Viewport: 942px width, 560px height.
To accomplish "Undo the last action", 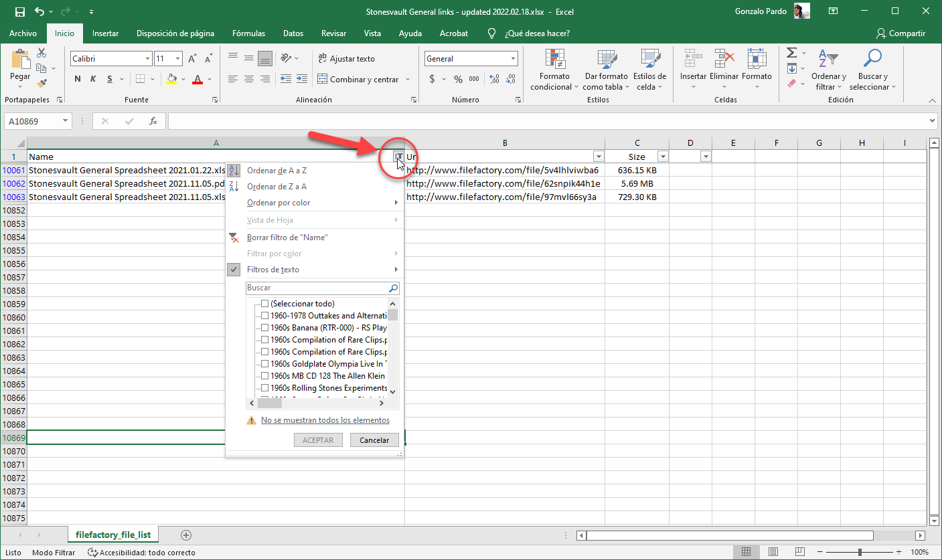I will (x=40, y=12).
